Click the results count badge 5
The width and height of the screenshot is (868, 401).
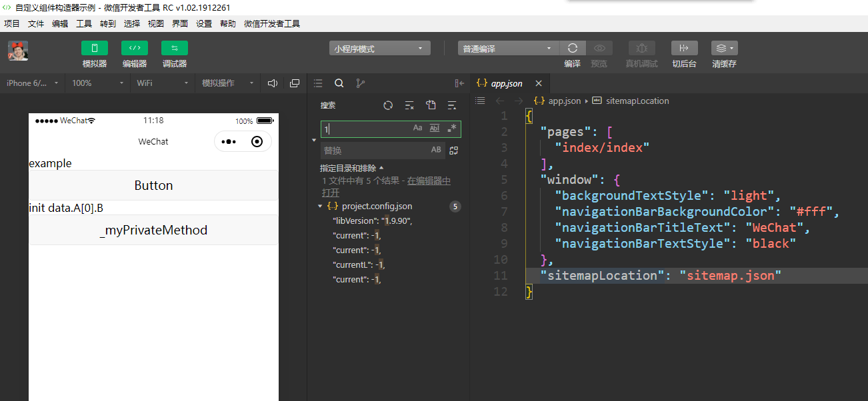[455, 206]
